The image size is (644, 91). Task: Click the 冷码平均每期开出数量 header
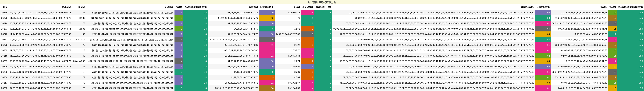(x=196, y=7)
